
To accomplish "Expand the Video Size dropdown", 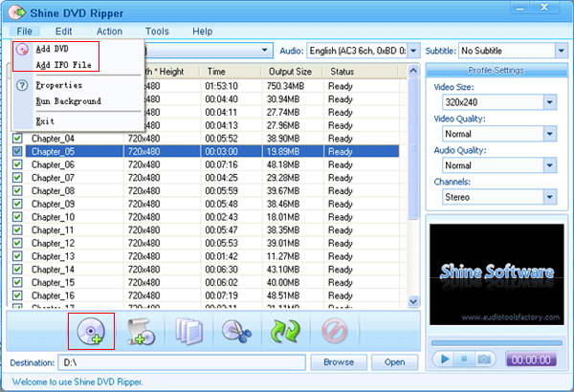I will (x=550, y=102).
